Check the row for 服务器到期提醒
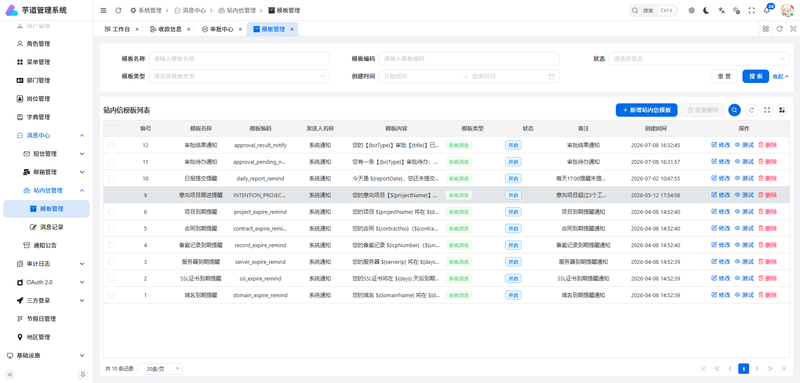 click(111, 262)
